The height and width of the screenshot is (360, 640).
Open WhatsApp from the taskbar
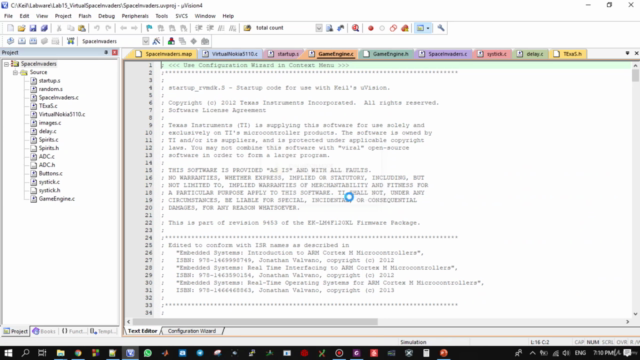(148, 353)
